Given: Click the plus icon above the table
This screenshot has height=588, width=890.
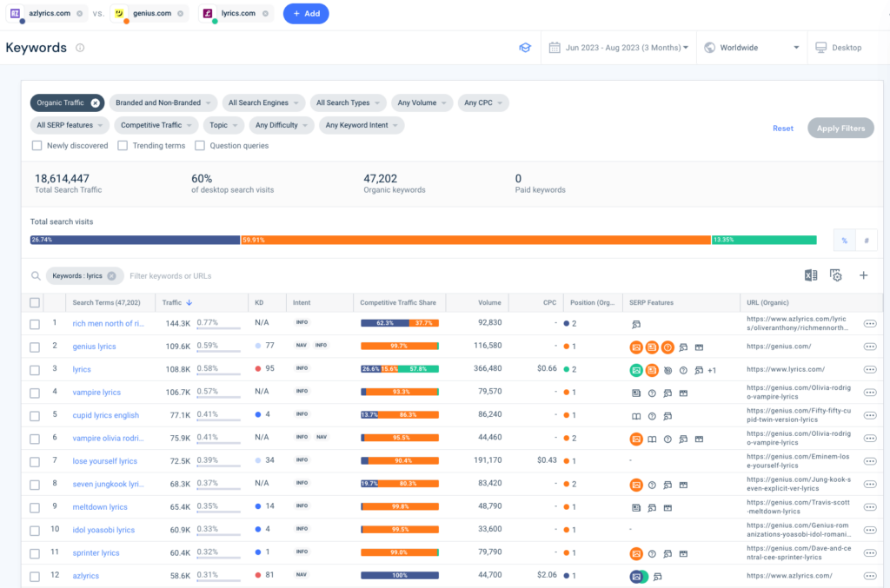Looking at the screenshot, I should 863,275.
